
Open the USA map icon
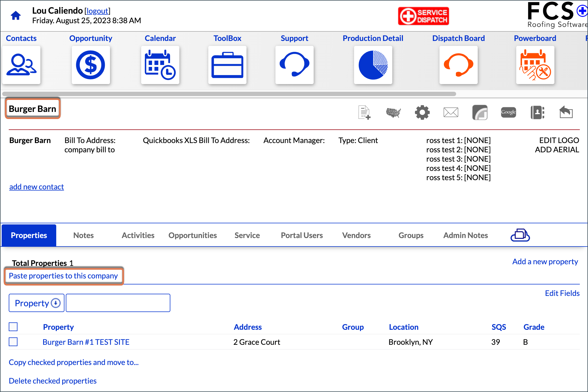[x=393, y=112]
